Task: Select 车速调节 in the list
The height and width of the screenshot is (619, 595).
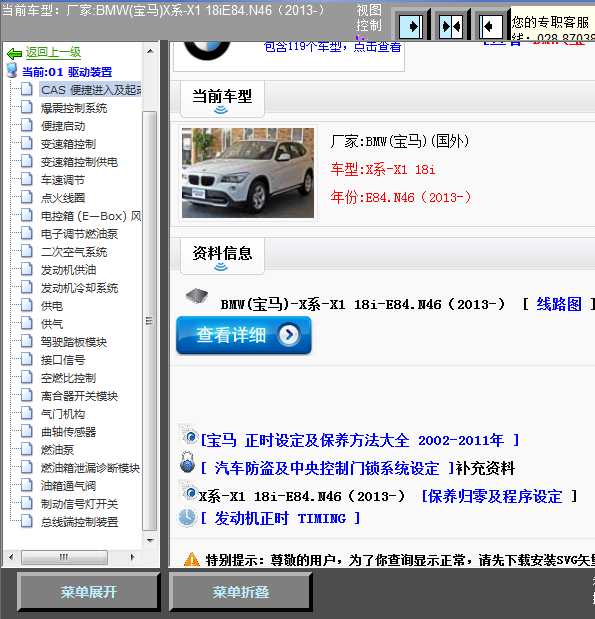Action: (63, 180)
